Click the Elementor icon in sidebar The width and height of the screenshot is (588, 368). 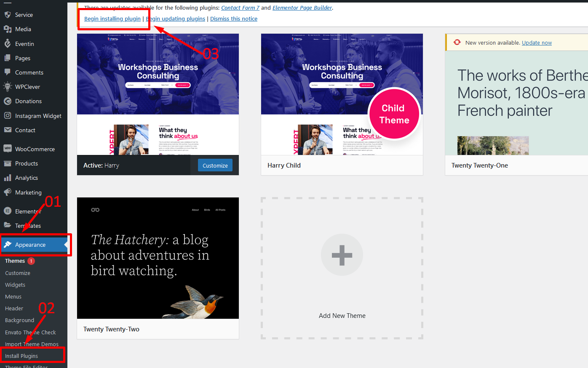coord(8,211)
